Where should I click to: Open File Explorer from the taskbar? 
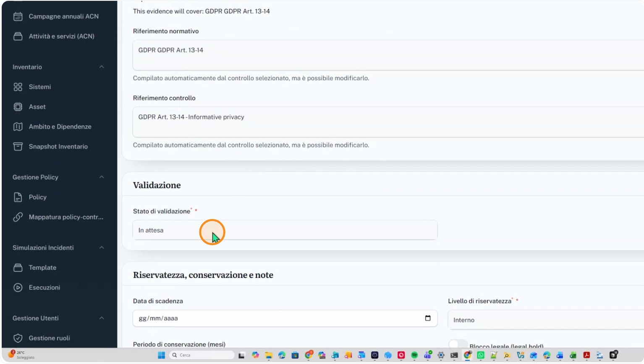pos(269,355)
